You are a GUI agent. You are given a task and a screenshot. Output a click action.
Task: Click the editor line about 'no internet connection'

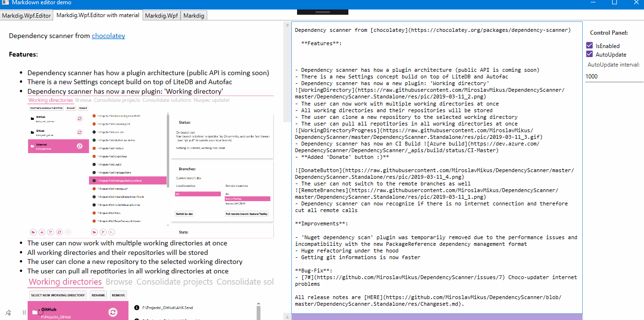[x=431, y=207]
